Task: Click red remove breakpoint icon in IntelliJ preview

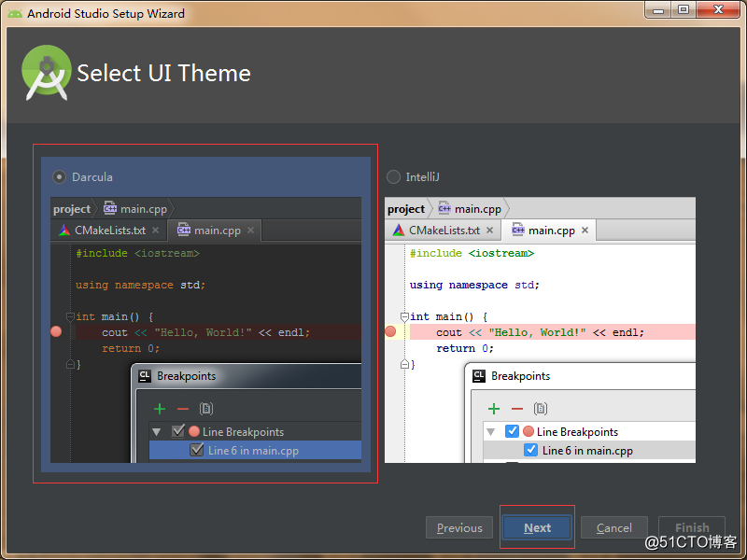Action: [517, 409]
